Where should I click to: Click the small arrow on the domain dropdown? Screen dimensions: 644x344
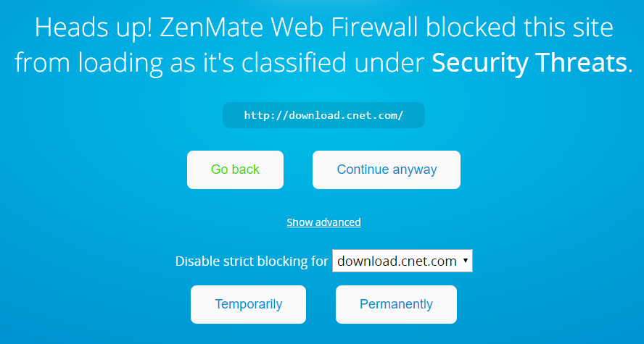click(x=465, y=261)
